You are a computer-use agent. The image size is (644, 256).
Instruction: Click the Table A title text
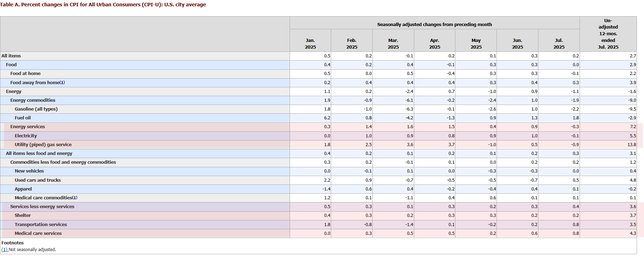[x=103, y=5]
